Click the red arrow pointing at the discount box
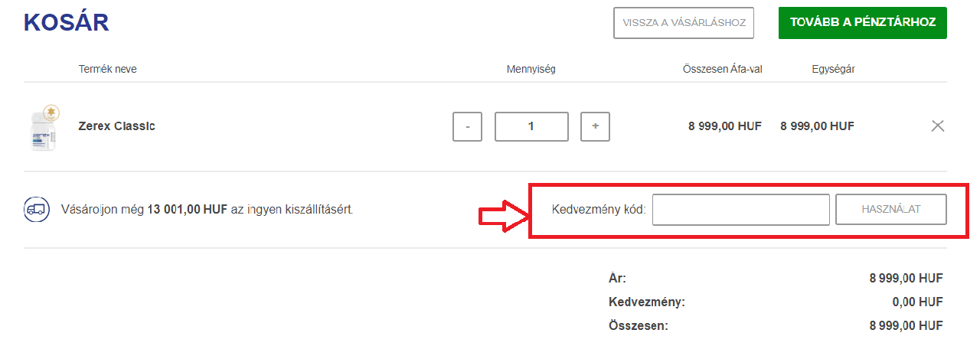This screenshot has width=980, height=346. click(x=503, y=217)
